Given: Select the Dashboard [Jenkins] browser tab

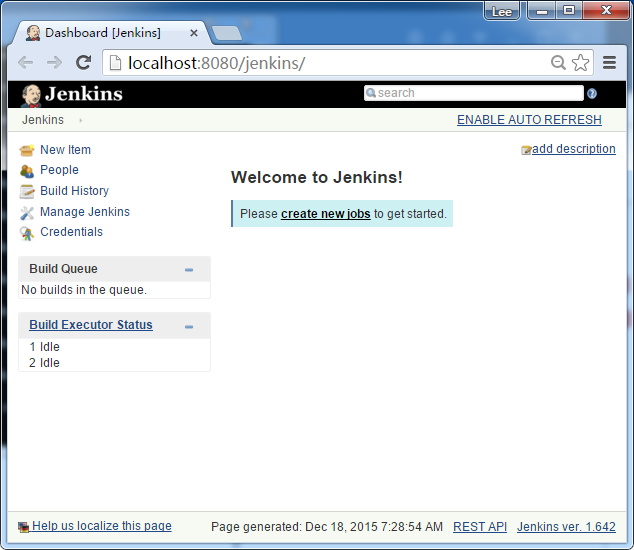Looking at the screenshot, I should coord(103,33).
